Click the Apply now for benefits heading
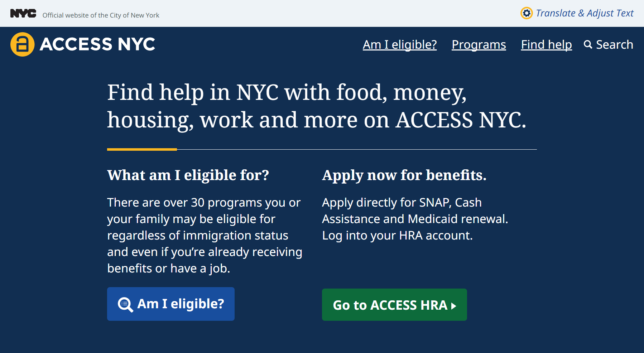644x353 pixels. [404, 175]
